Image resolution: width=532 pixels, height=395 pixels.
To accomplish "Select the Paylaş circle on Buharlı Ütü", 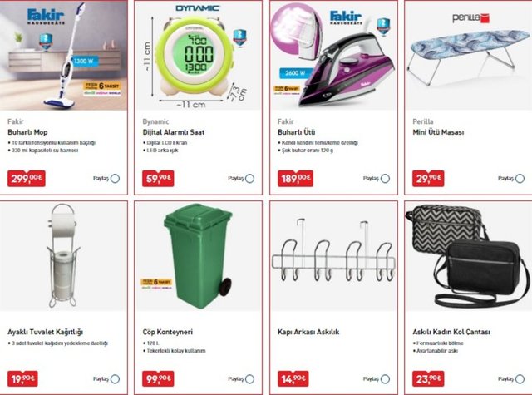I will coord(385,179).
